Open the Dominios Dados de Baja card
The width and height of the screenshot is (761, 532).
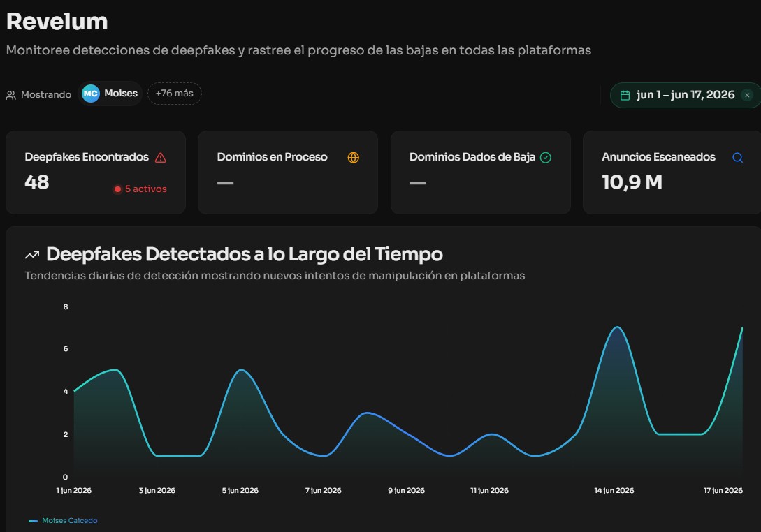[481, 172]
